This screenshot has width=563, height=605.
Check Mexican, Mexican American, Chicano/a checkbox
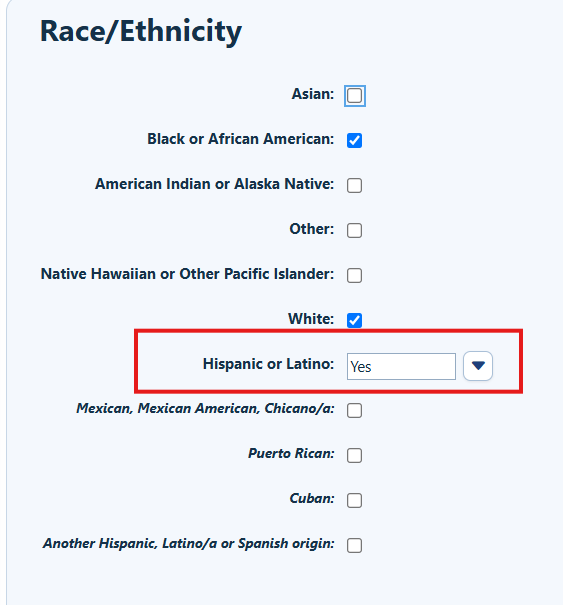pyautogui.click(x=354, y=411)
